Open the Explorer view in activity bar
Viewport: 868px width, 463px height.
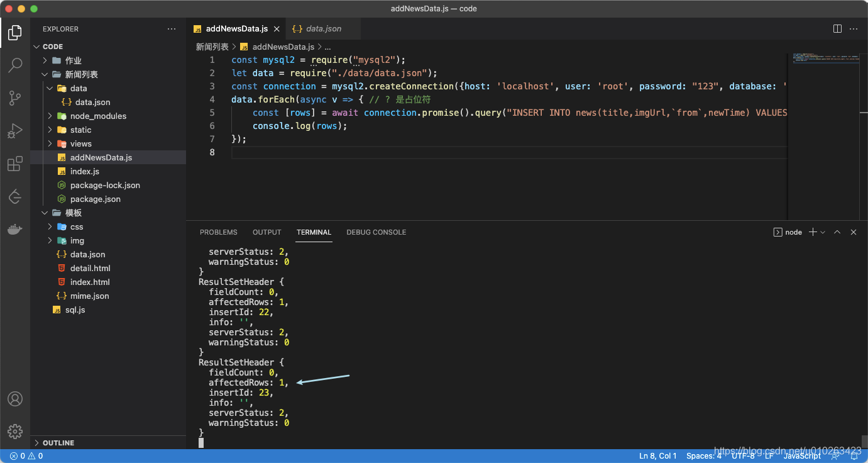coord(15,32)
